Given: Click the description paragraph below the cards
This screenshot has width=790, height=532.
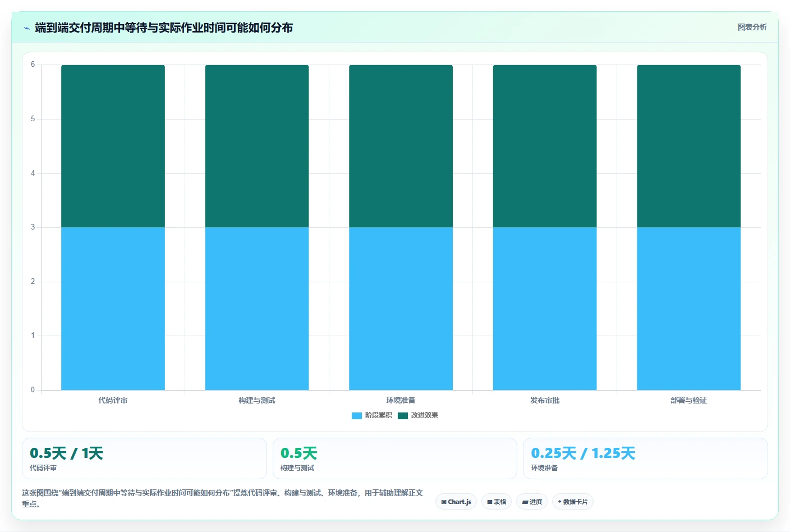Looking at the screenshot, I should (222, 498).
